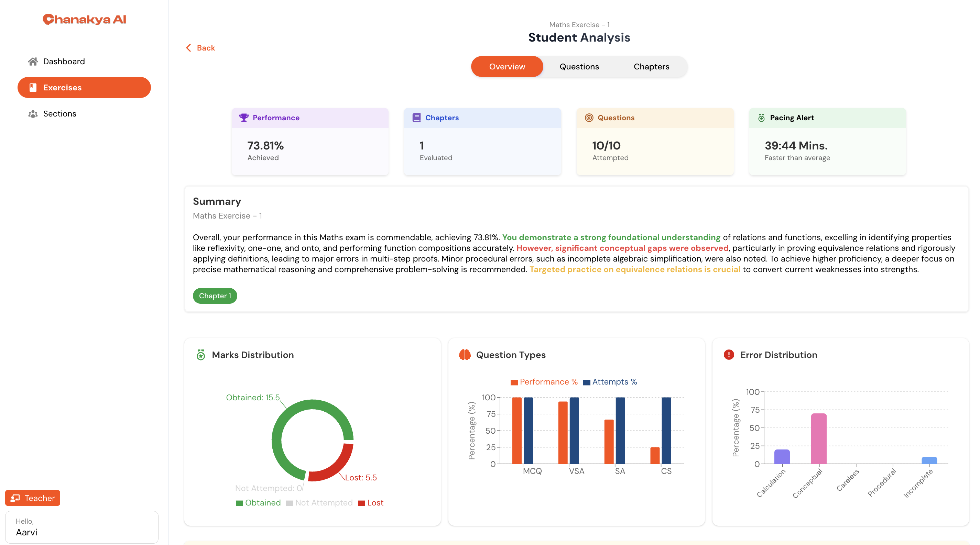Click the Chapters book icon
Screen dimensions: 980x545
416,118
